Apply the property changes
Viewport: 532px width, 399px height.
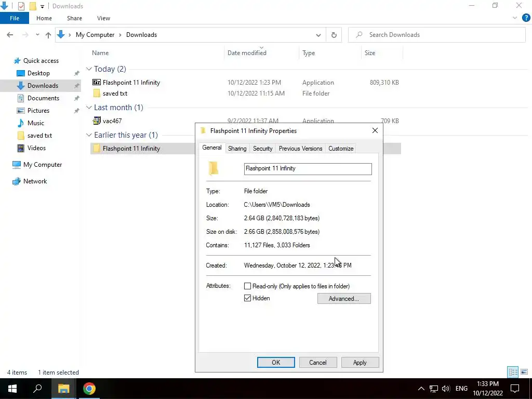[360, 362]
